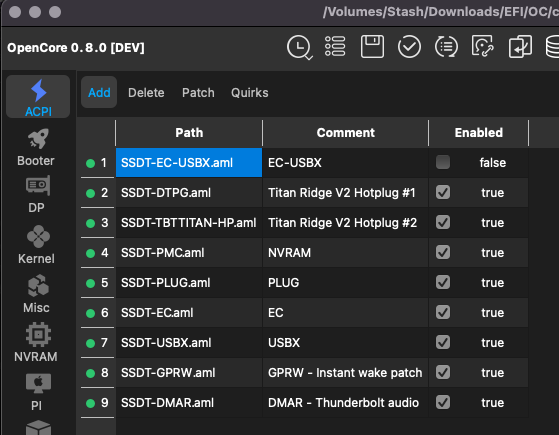The height and width of the screenshot is (435, 559).
Task: Disable the SSDT-DTPG.aml checkbox
Action: click(443, 192)
